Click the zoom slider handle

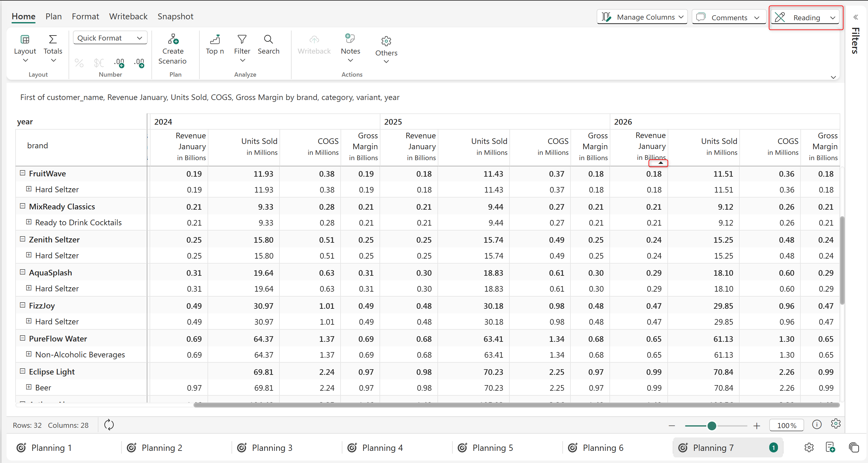coord(712,426)
